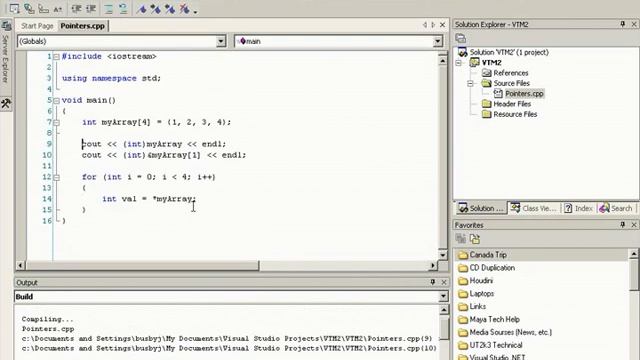Click the Add to Favorites toolbar icon
The image size is (640, 360).
pyautogui.click(x=461, y=239)
